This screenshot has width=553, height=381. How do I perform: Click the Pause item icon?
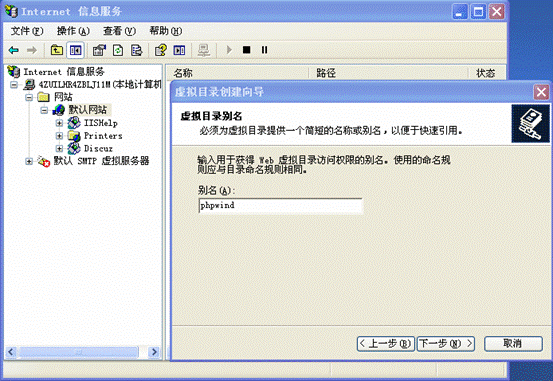pos(264,50)
